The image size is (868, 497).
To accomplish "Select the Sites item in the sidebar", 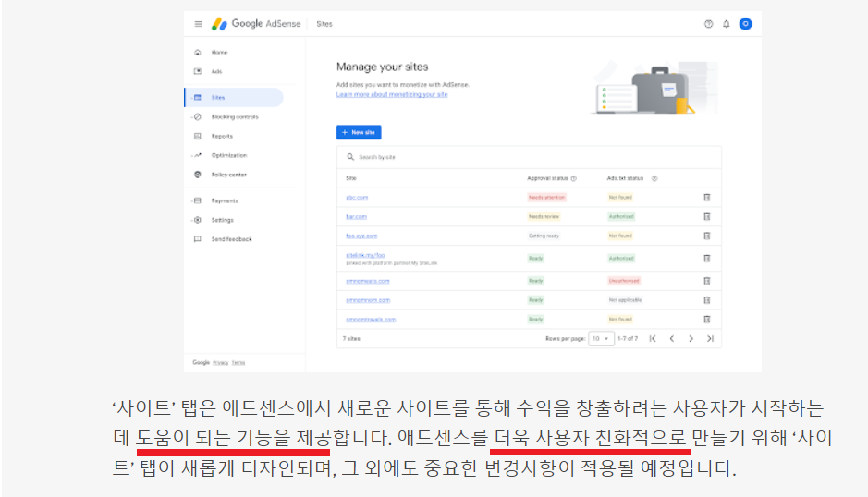I will pyautogui.click(x=234, y=97).
